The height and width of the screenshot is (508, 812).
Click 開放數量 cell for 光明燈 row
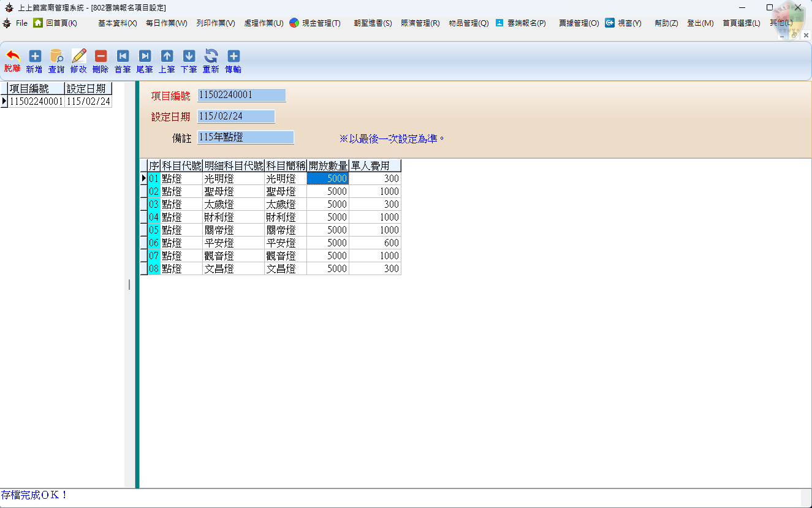(x=328, y=179)
